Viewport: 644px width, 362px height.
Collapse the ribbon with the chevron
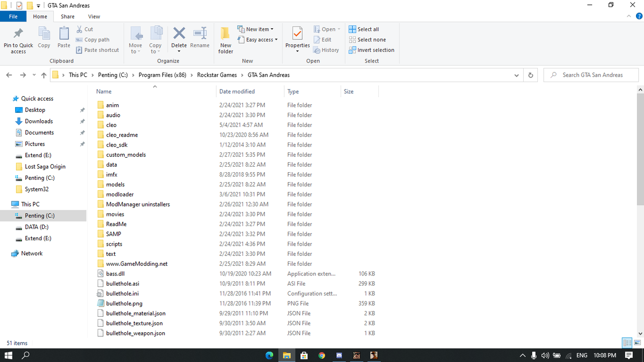pyautogui.click(x=628, y=17)
